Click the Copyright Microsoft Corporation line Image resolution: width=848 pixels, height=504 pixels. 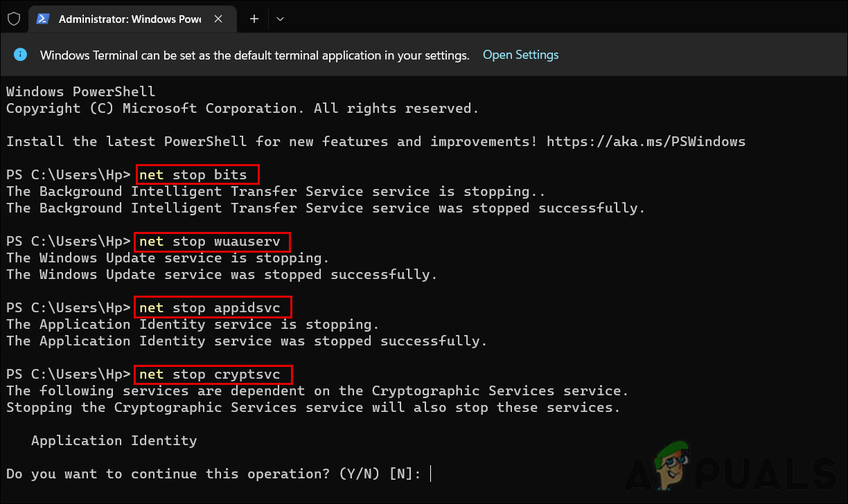point(241,108)
